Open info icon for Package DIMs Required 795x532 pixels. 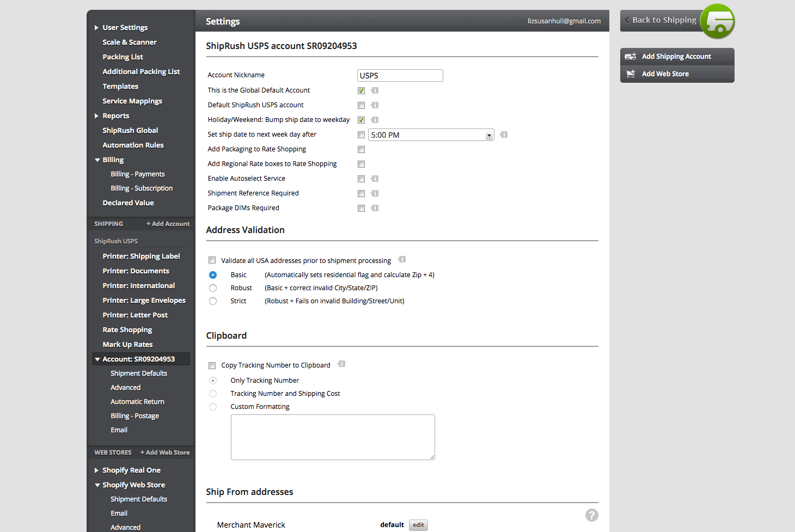coord(375,208)
